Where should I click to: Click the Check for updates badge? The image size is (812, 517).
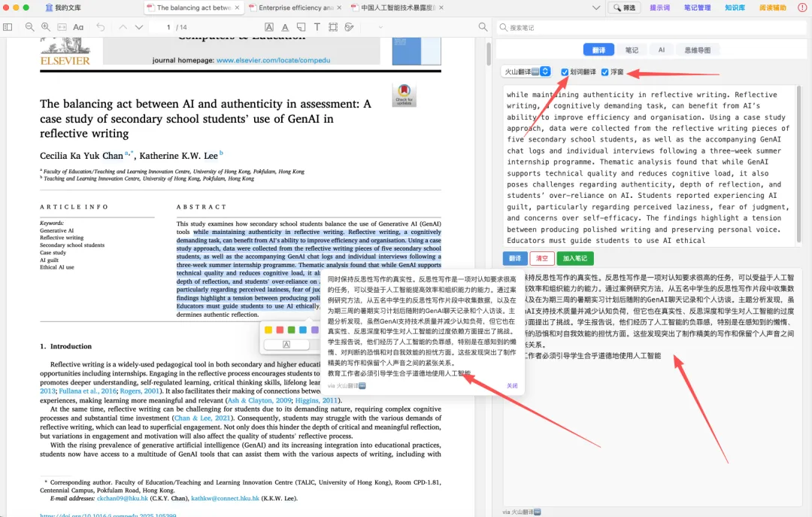404,95
